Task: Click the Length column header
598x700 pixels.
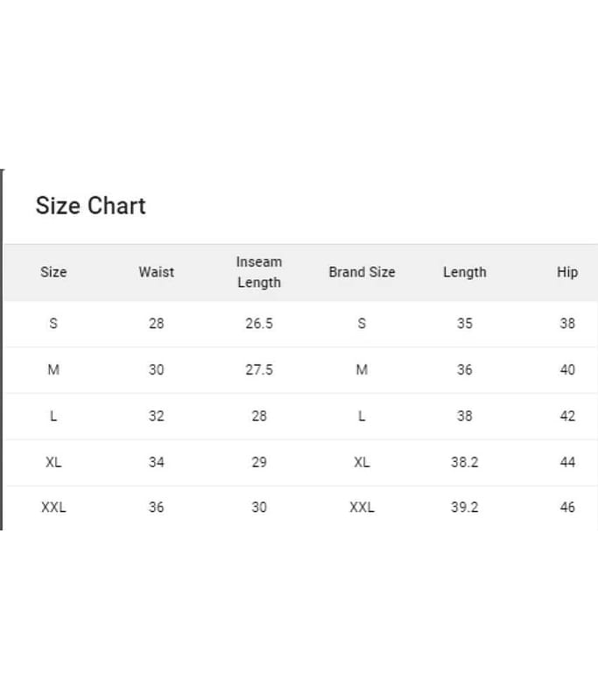Action: tap(464, 272)
